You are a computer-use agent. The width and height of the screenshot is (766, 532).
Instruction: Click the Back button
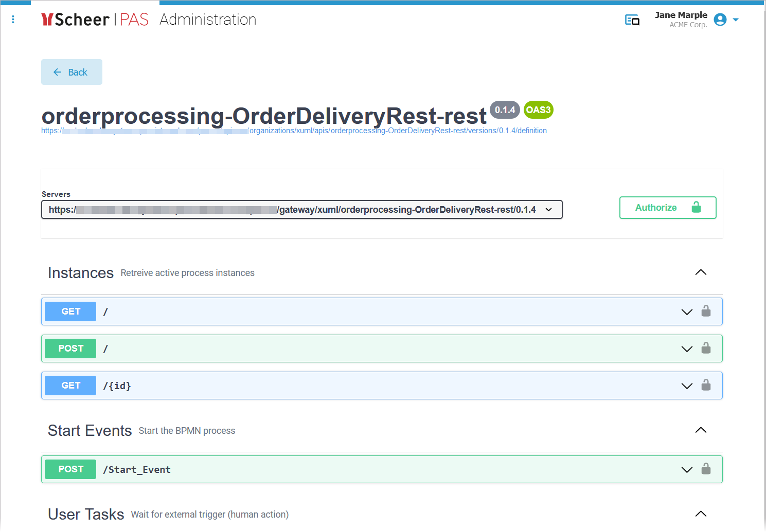72,72
